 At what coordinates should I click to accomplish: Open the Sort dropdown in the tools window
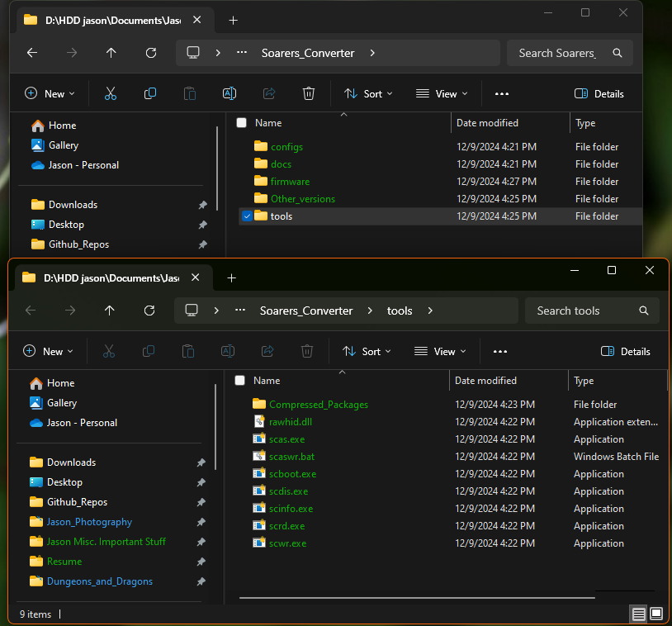coord(367,352)
